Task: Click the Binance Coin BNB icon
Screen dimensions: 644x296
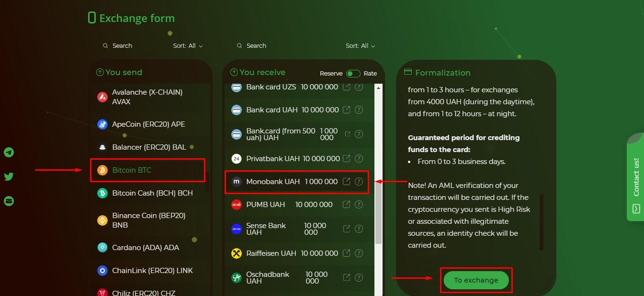Action: click(x=102, y=220)
